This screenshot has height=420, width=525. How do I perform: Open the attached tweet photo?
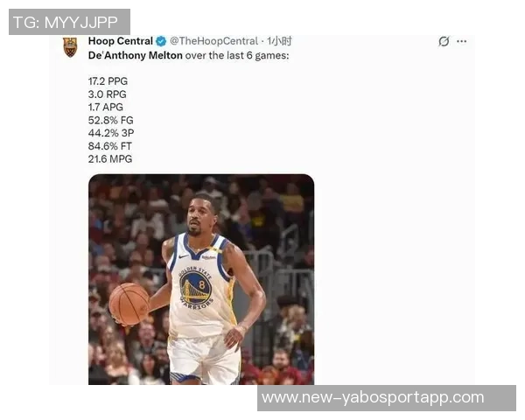(201, 279)
